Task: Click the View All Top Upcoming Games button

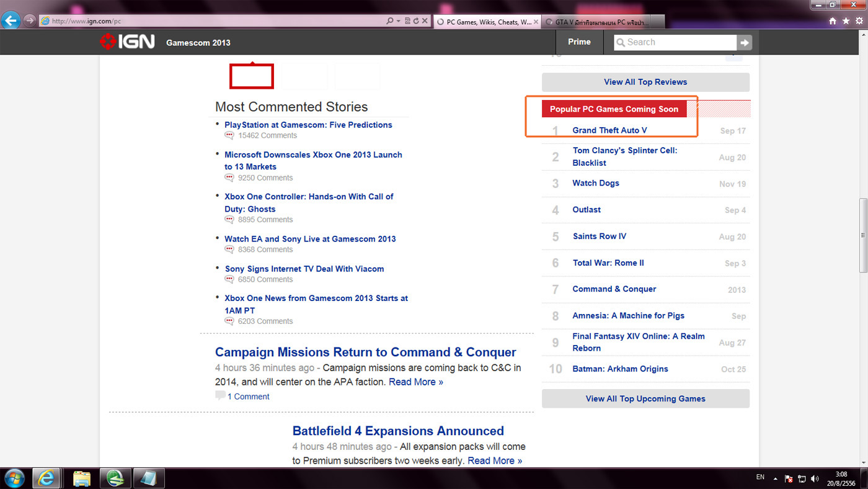Action: point(645,398)
